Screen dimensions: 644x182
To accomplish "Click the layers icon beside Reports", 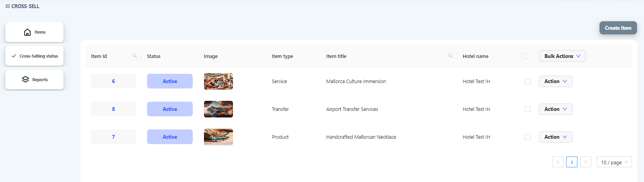I will 26,79.
